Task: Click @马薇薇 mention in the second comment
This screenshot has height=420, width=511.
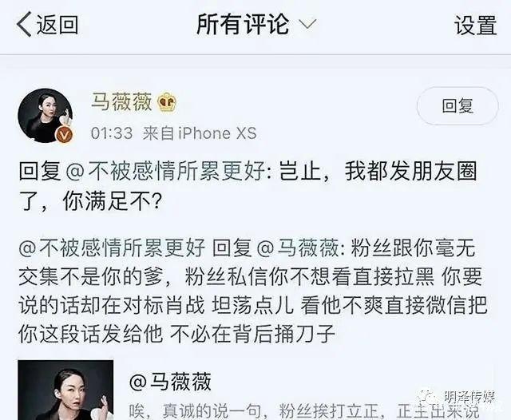Action: pyautogui.click(x=298, y=248)
